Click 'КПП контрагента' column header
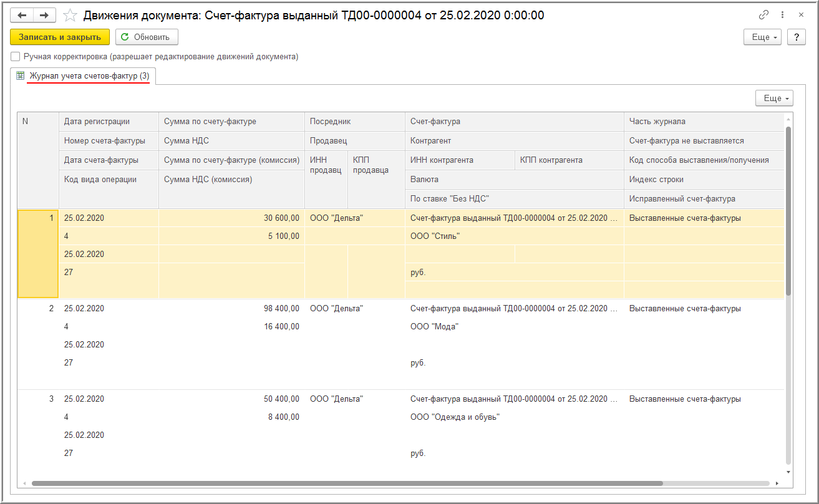The image size is (819, 504). 569,160
